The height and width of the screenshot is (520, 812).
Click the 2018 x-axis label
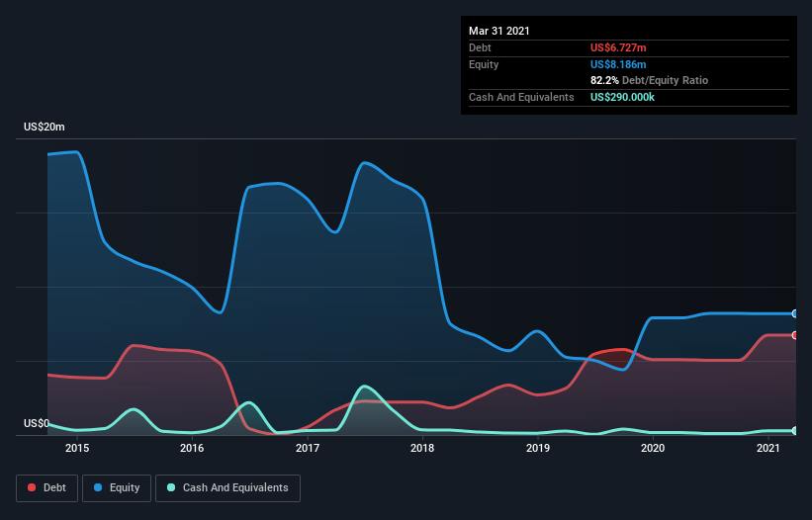pos(422,448)
